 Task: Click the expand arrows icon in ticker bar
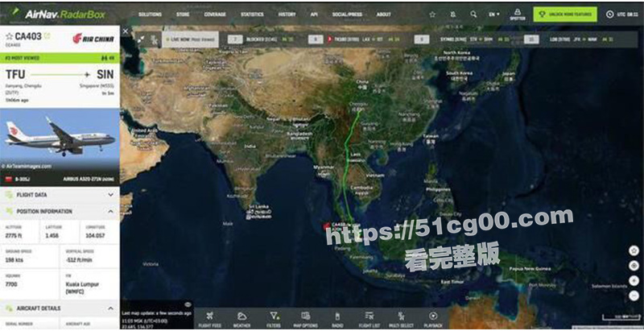point(141,39)
